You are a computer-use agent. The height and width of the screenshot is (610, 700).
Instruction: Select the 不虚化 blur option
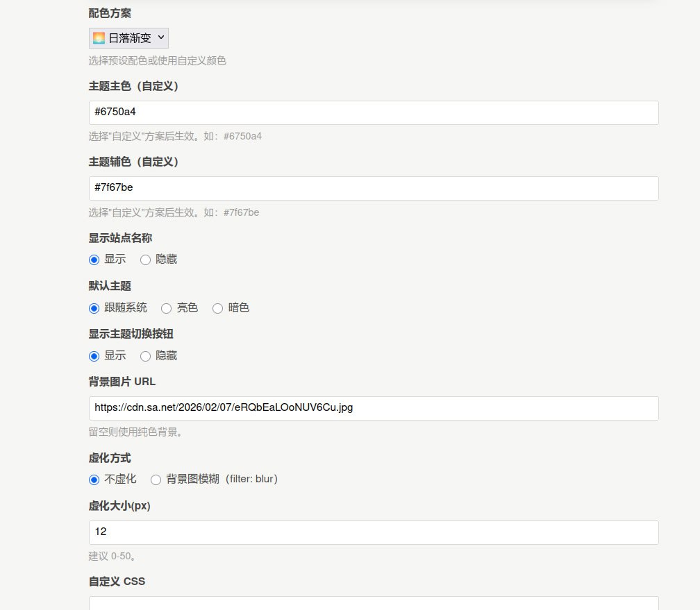tap(94, 480)
